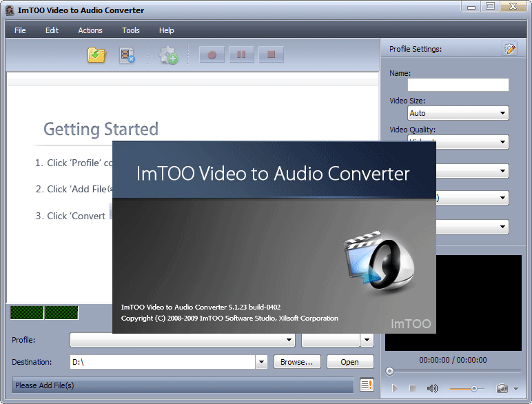The width and height of the screenshot is (532, 404).
Task: Click the Add File folder icon
Action: (97, 55)
